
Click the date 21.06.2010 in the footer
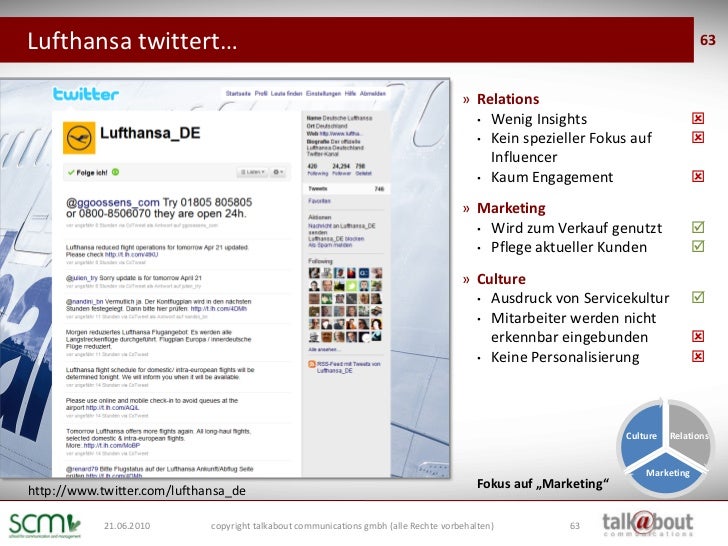pyautogui.click(x=127, y=526)
